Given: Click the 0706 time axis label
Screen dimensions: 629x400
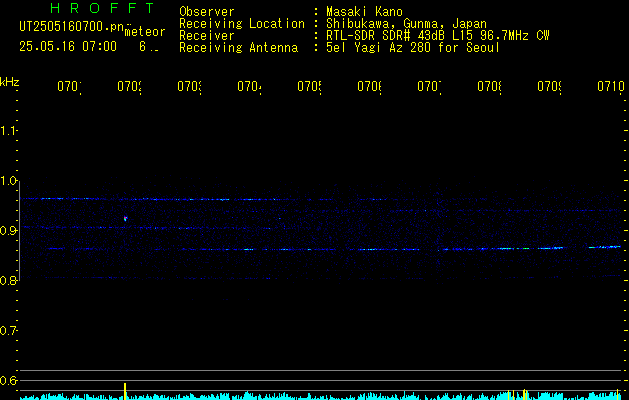Looking at the screenshot, I should tap(369, 86).
